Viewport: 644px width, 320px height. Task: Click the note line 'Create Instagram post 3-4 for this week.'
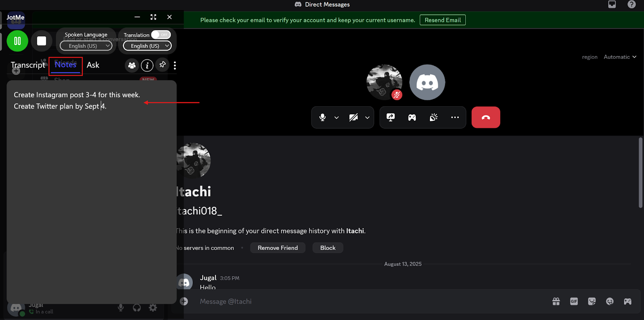(x=77, y=95)
